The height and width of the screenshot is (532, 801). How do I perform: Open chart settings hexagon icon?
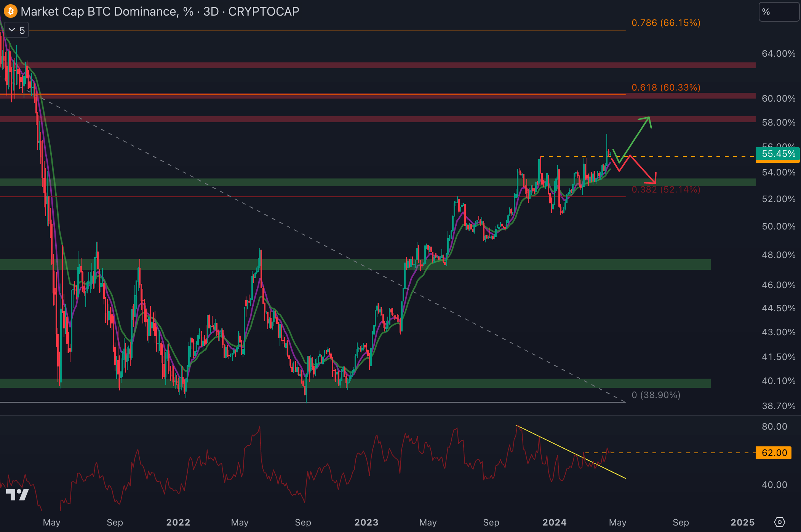coord(780,522)
